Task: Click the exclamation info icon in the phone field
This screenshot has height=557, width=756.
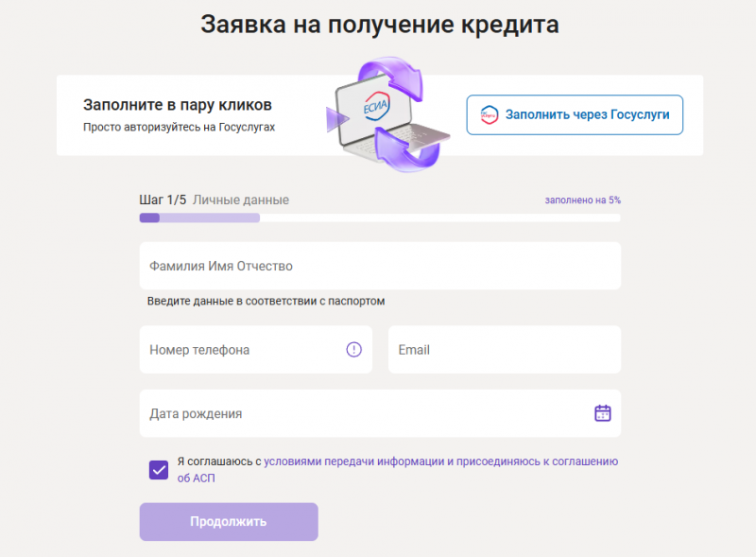Action: coord(353,350)
